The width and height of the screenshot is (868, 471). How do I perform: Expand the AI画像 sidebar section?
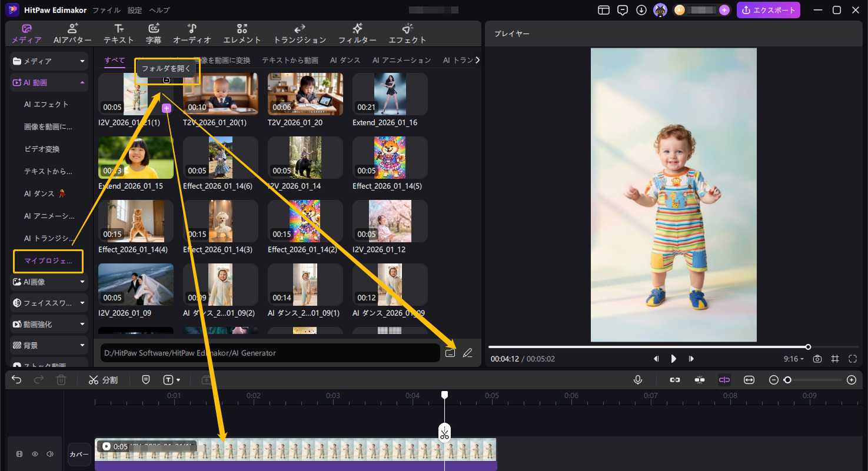(49, 282)
